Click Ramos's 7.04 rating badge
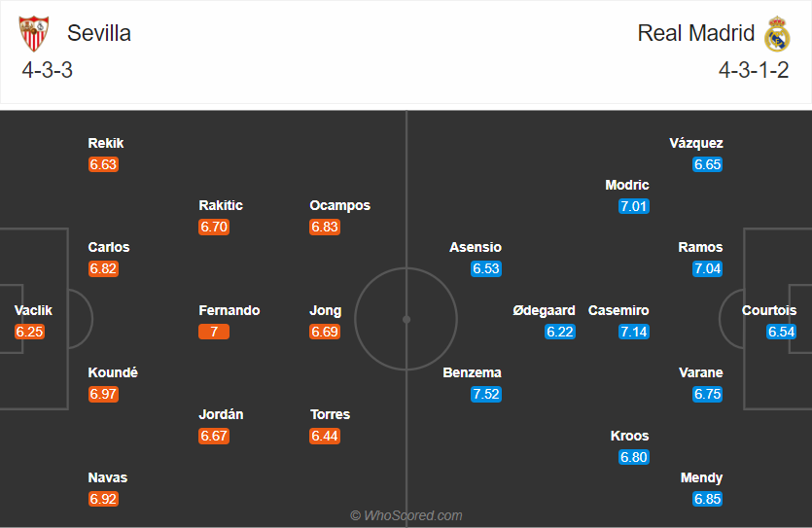812x528 pixels. [x=708, y=269]
